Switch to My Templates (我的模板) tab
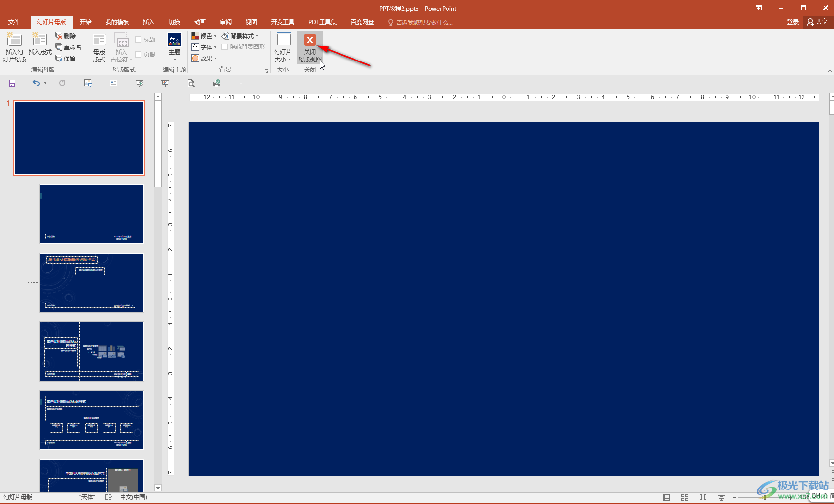Viewport: 834px width, 504px height. tap(117, 22)
